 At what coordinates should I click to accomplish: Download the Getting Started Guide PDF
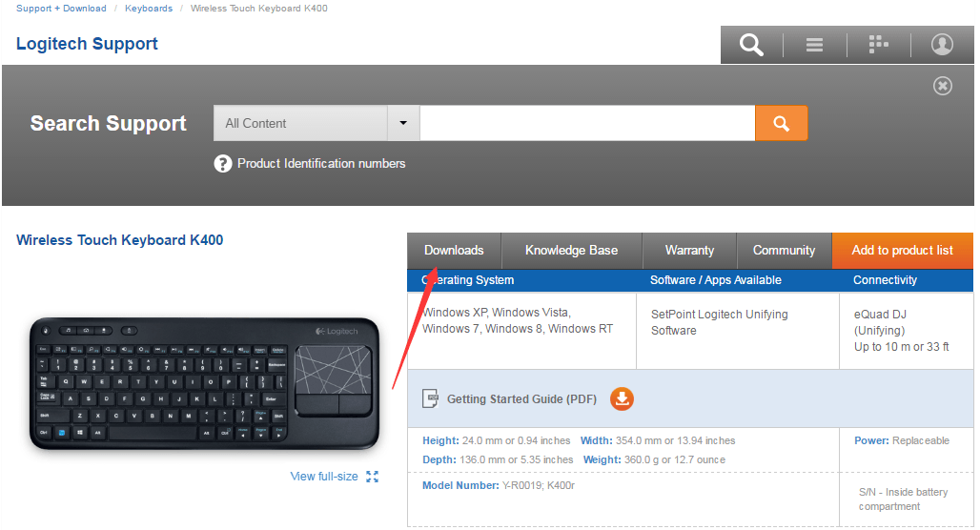pos(622,398)
